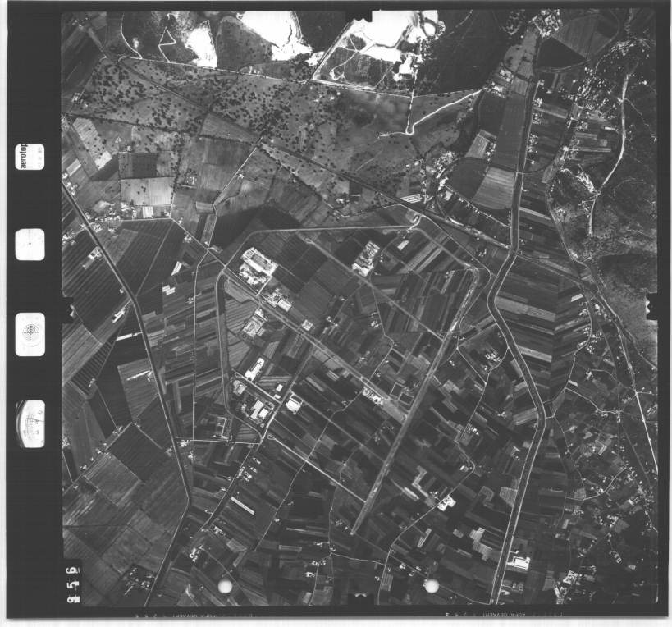Click the right white punch hole
The height and width of the screenshot is (627, 672).
tap(431, 585)
